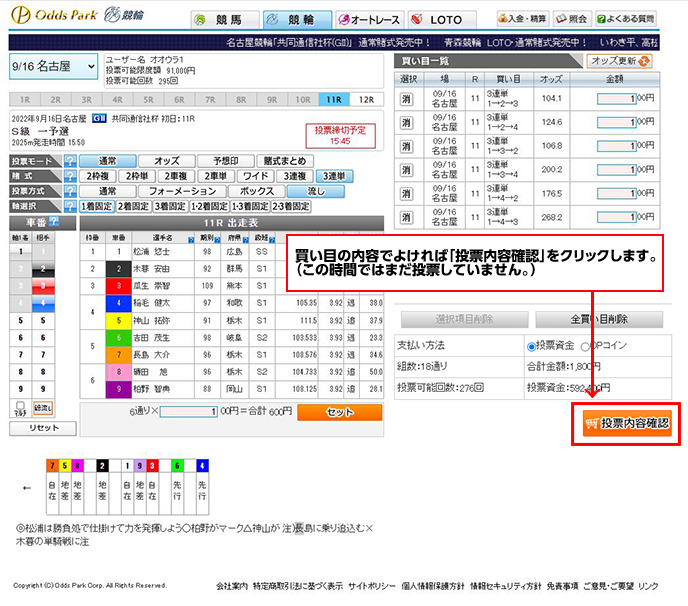Click the オッズ更新 refresh button

click(x=619, y=61)
